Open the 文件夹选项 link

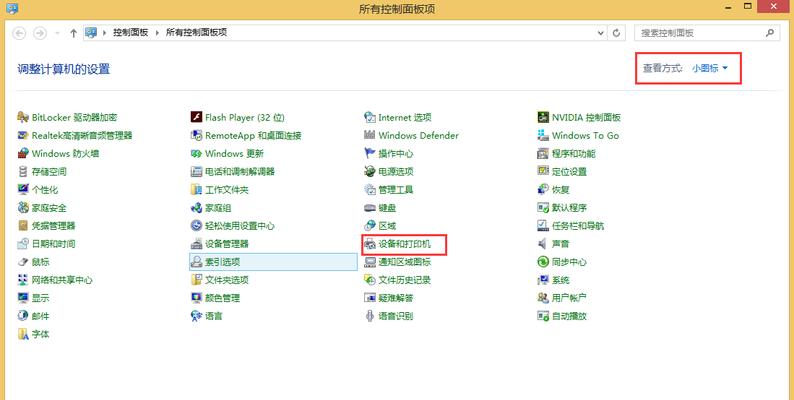[x=227, y=280]
